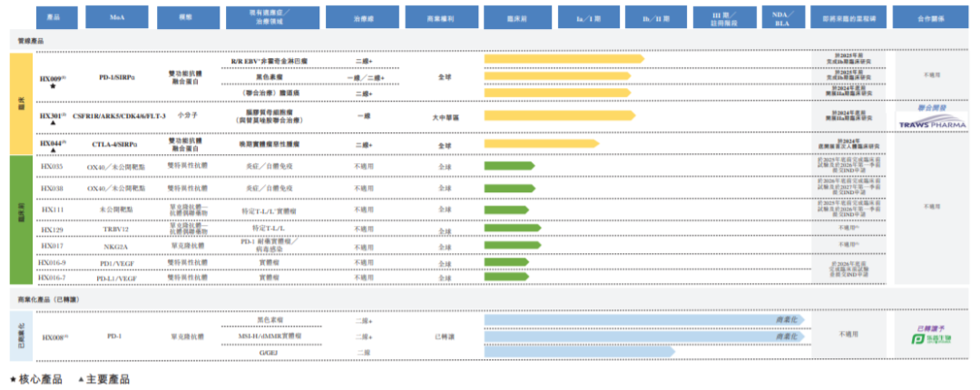The image size is (980, 390).
Task: Click the 已轉讓 rights cell for HX008
Action: point(444,336)
